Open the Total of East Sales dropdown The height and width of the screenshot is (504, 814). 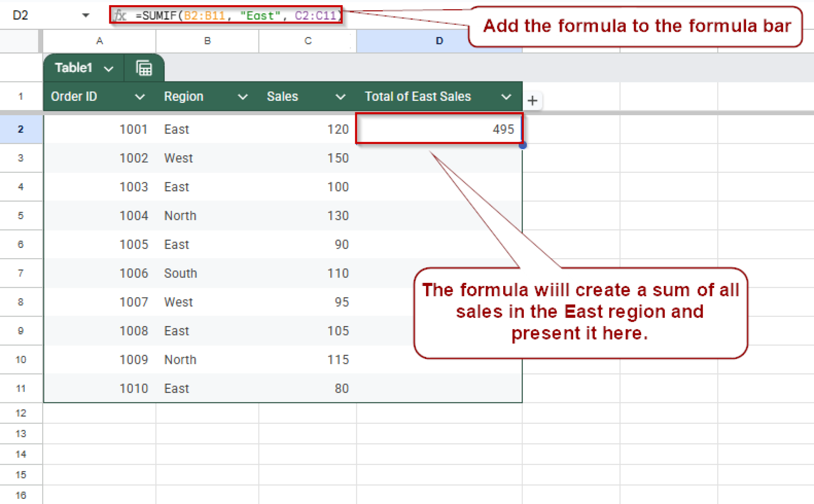pos(506,97)
